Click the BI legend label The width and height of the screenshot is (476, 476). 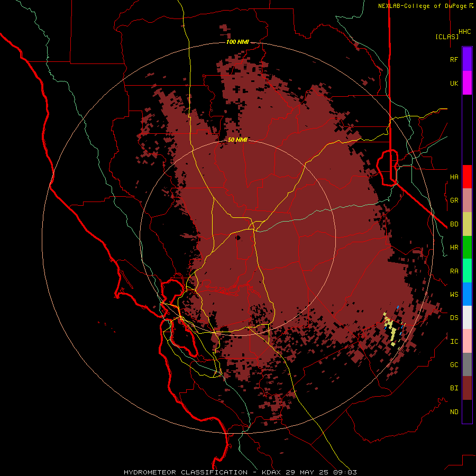[x=454, y=388]
